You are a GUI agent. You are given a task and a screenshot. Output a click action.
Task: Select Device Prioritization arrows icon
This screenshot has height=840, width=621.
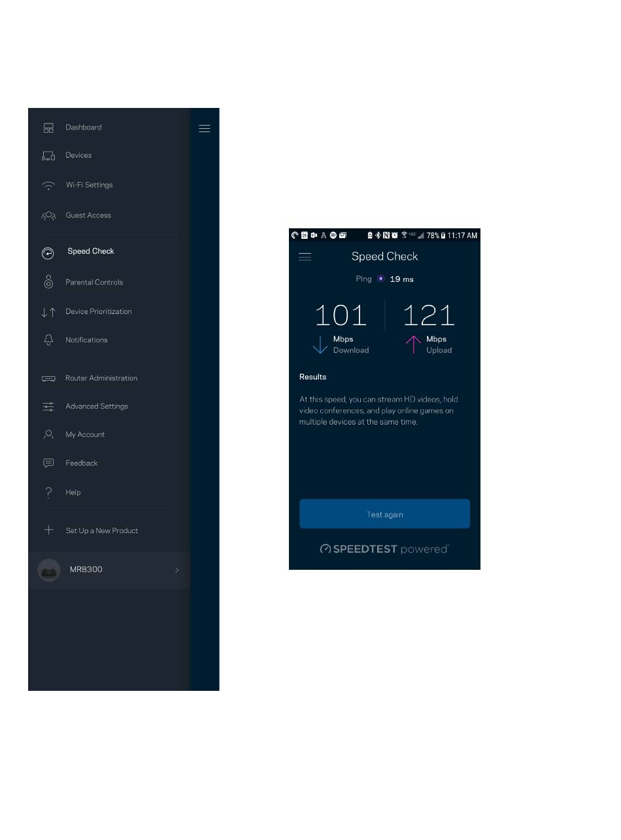pyautogui.click(x=48, y=312)
